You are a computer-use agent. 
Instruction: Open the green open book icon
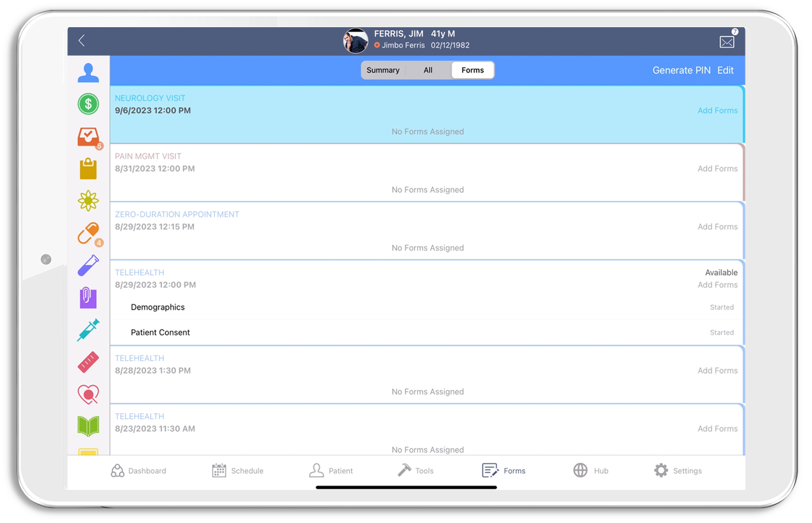point(88,426)
